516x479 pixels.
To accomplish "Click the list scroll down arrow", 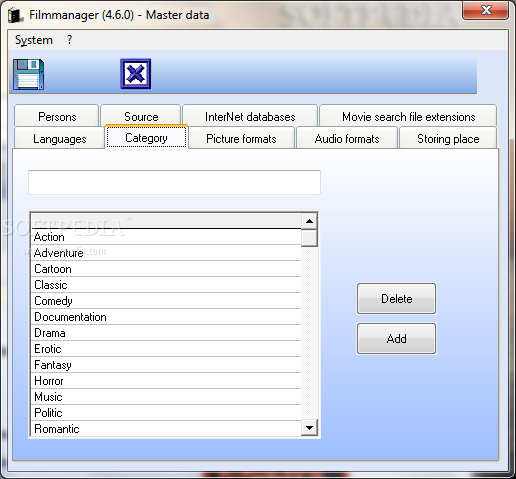I will [x=309, y=428].
